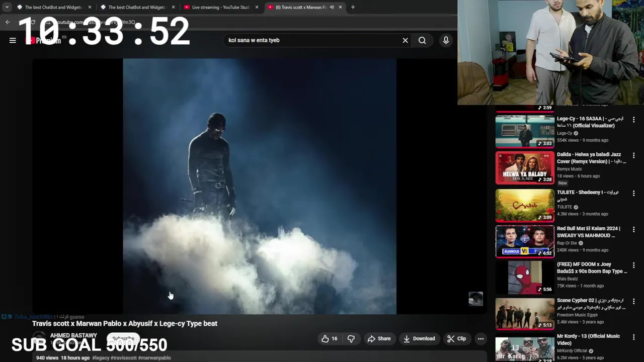Expand the browser tab search dropdown

point(7,7)
